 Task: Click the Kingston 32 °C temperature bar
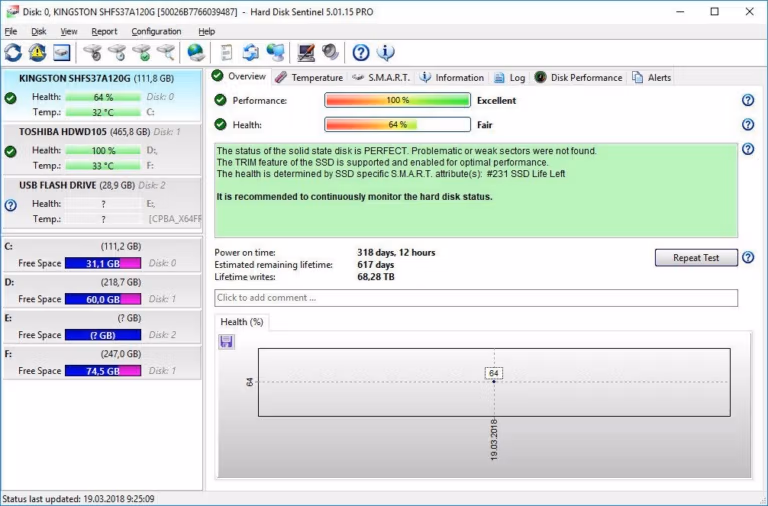103,112
